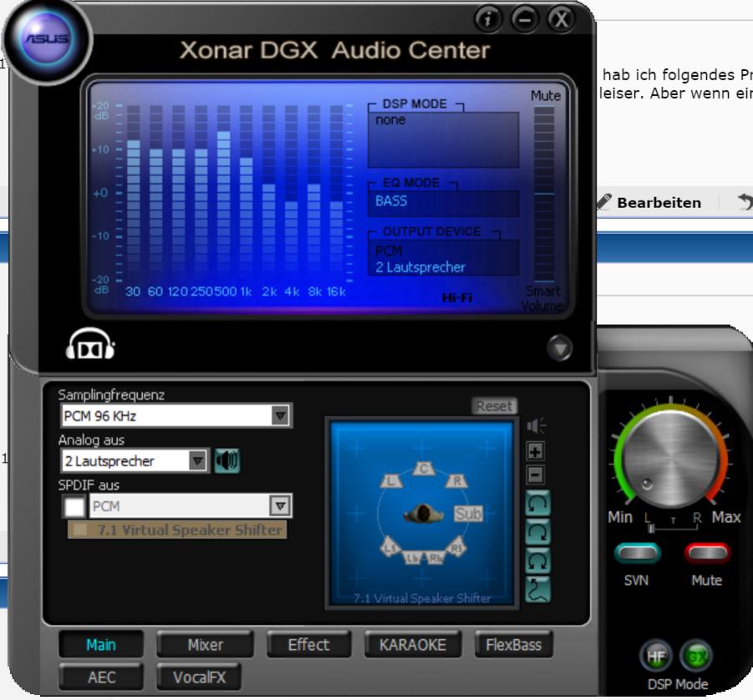
Task: Switch to the VocalFX tab
Action: point(199,677)
